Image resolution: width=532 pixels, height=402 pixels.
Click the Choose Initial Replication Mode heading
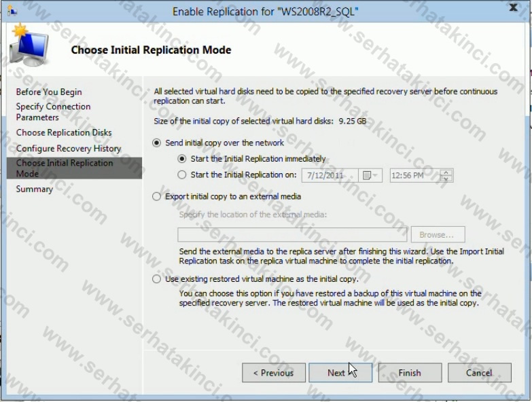tap(151, 50)
